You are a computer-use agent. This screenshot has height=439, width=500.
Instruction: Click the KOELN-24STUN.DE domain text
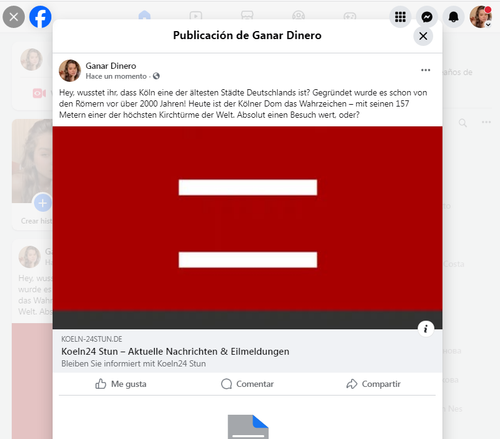tap(92, 339)
